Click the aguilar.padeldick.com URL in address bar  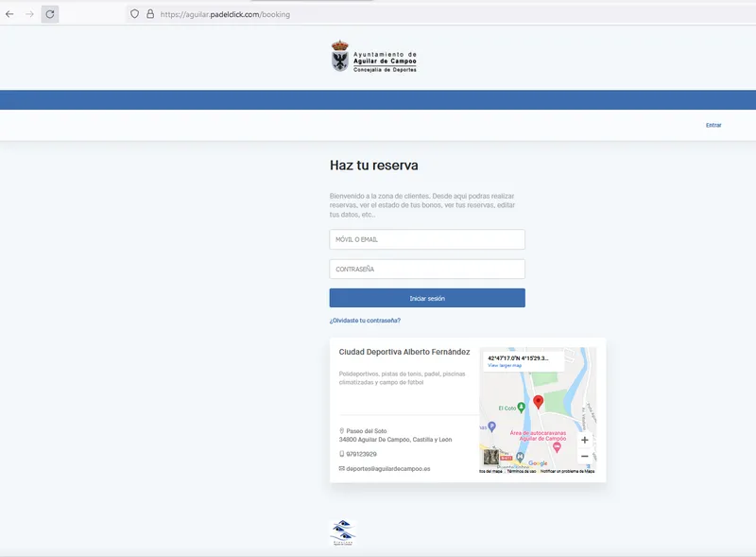coord(225,14)
